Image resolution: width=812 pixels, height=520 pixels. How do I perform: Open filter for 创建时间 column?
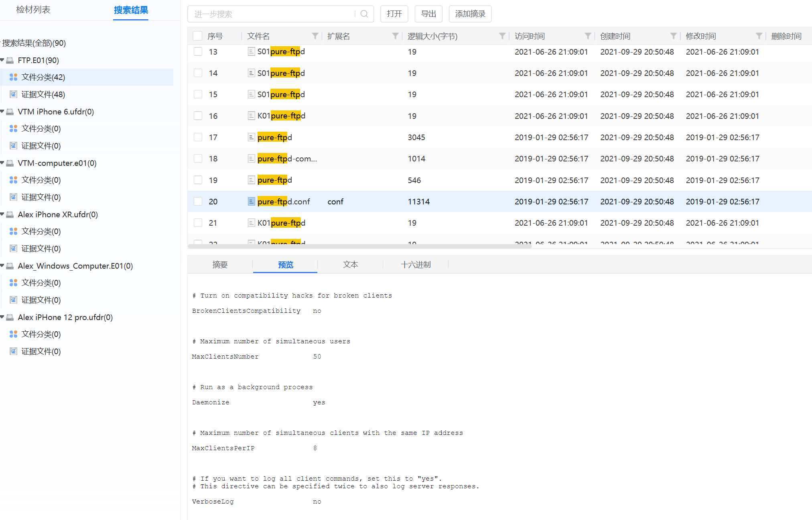[x=673, y=36]
